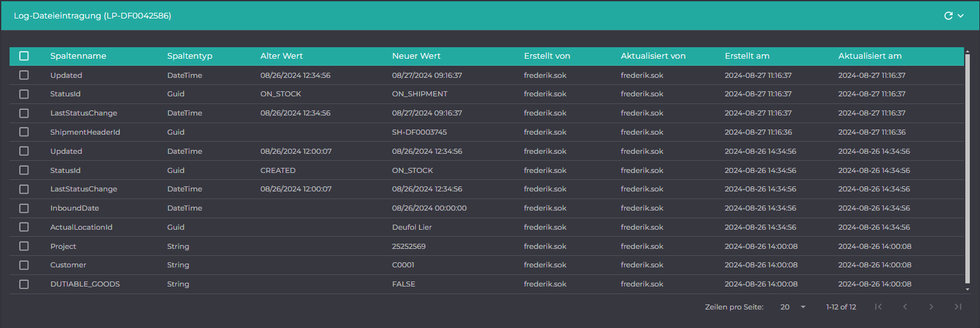Image resolution: width=980 pixels, height=328 pixels.
Task: Go to the next page
Action: coord(931,307)
